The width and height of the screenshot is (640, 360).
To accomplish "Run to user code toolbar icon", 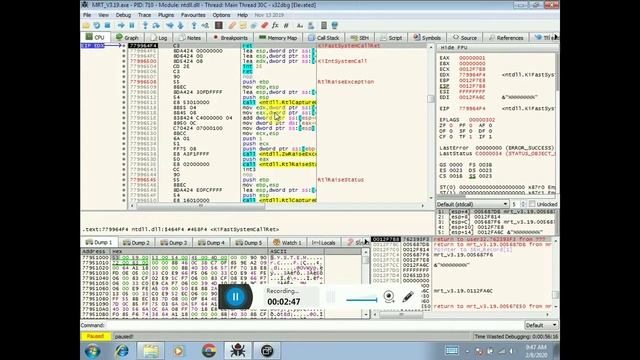I will pos(205,26).
